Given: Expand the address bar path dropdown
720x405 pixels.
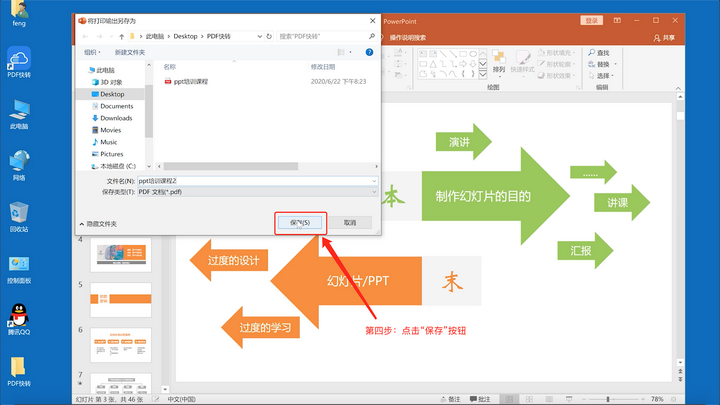Looking at the screenshot, I should pos(259,36).
